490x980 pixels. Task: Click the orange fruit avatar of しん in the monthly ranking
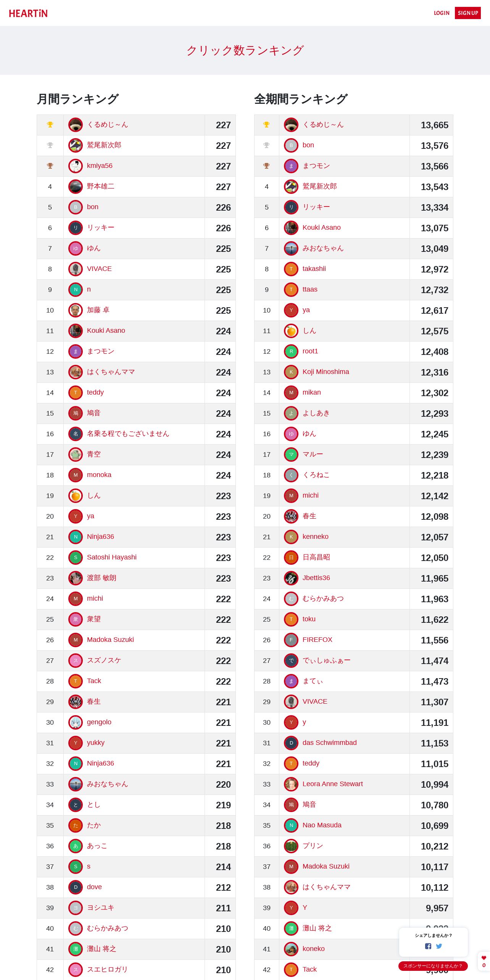tap(76, 496)
